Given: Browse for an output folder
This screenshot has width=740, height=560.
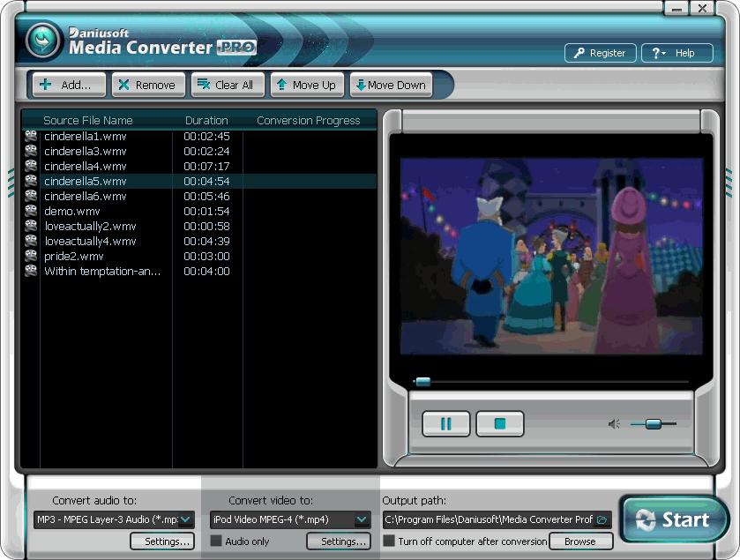Looking at the screenshot, I should coord(581,541).
